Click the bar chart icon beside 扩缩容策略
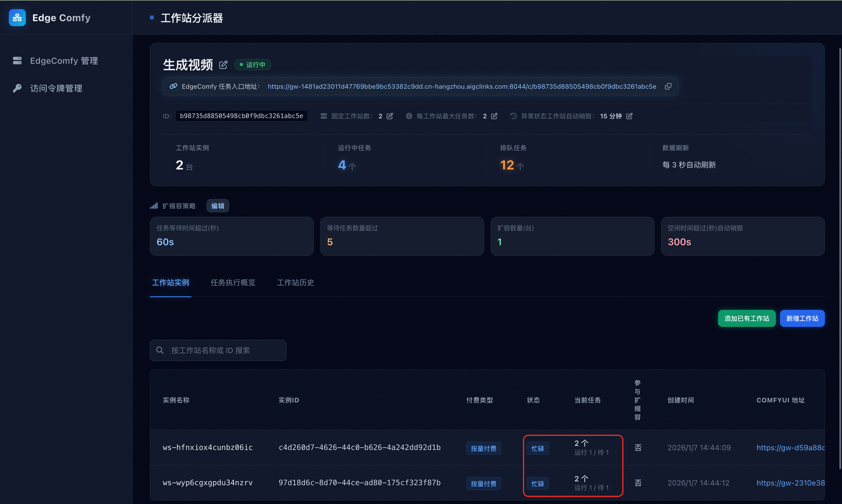This screenshot has height=504, width=842. point(154,206)
